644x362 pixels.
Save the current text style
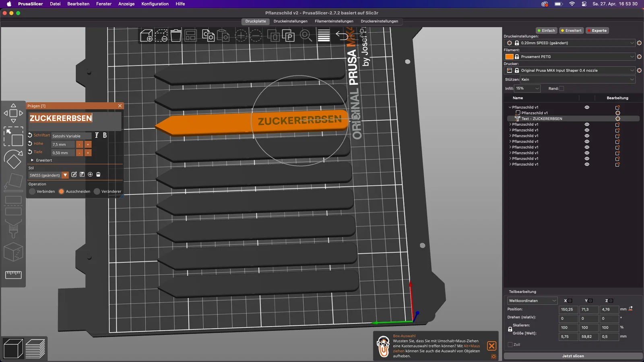[82, 175]
